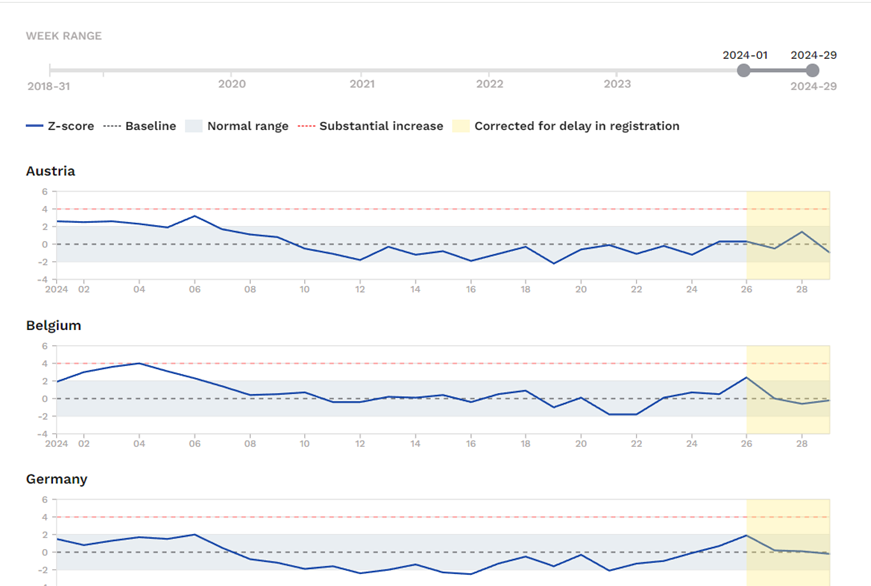
Task: Click the grey Normal range legend swatch
Action: point(194,126)
